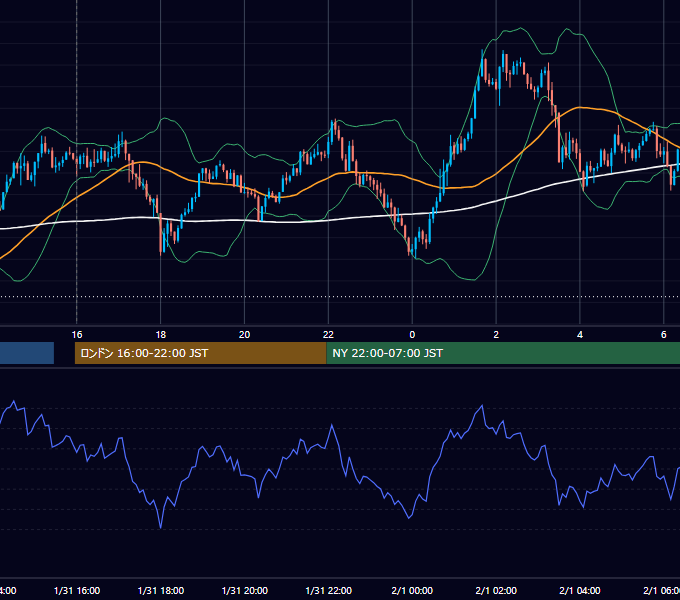680x600 pixels.
Task: Click hour label 16 under the price chart
Action: click(77, 335)
